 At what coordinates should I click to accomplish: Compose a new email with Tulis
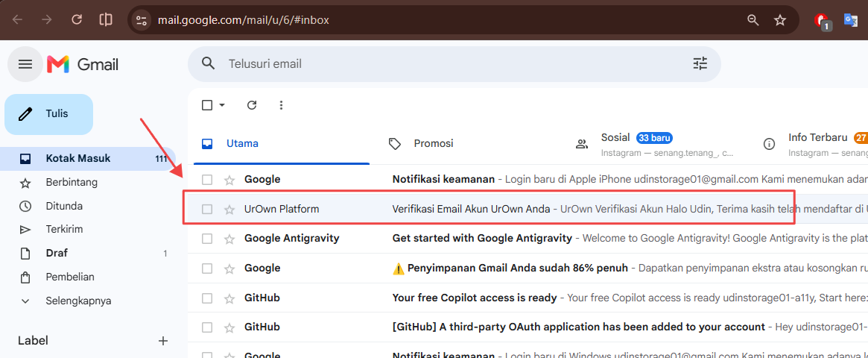coord(48,114)
